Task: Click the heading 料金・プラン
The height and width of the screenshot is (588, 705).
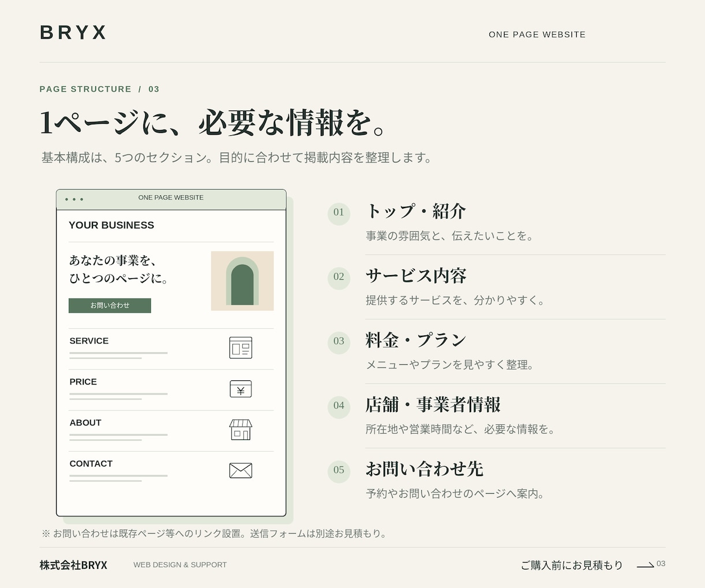Action: click(416, 340)
